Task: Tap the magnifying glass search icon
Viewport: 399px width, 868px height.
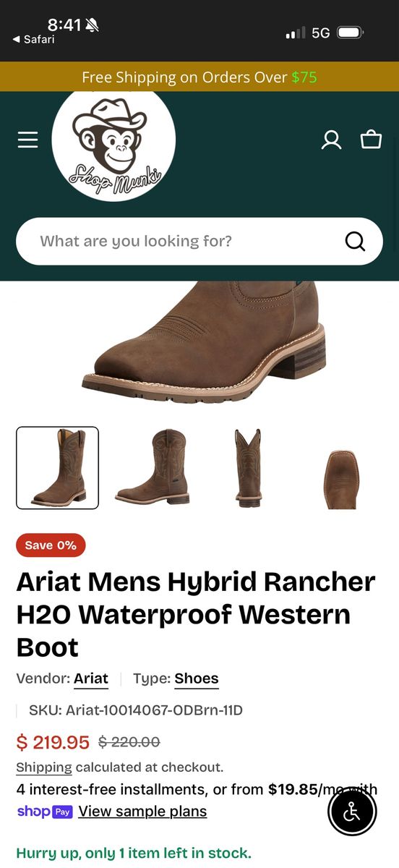Action: coord(355,241)
